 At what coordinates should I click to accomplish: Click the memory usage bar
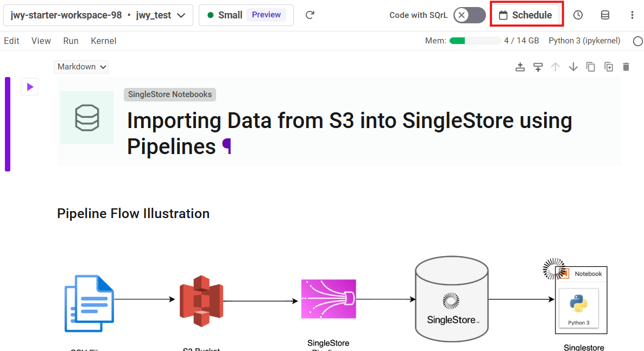[475, 41]
